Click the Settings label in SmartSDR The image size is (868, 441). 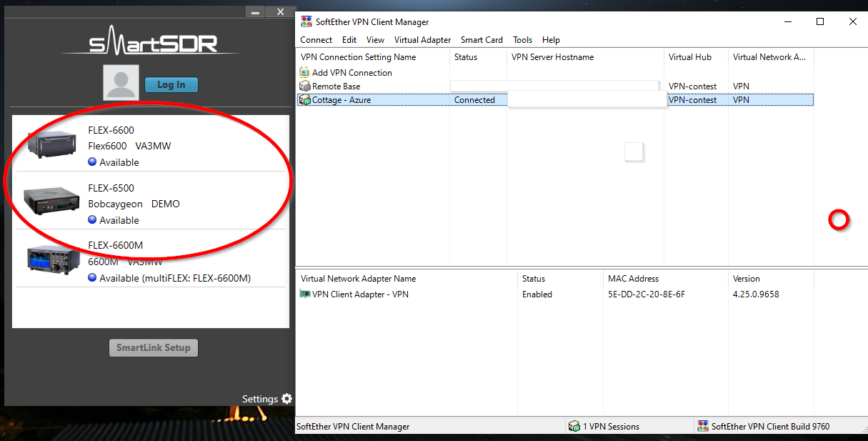coord(260,400)
